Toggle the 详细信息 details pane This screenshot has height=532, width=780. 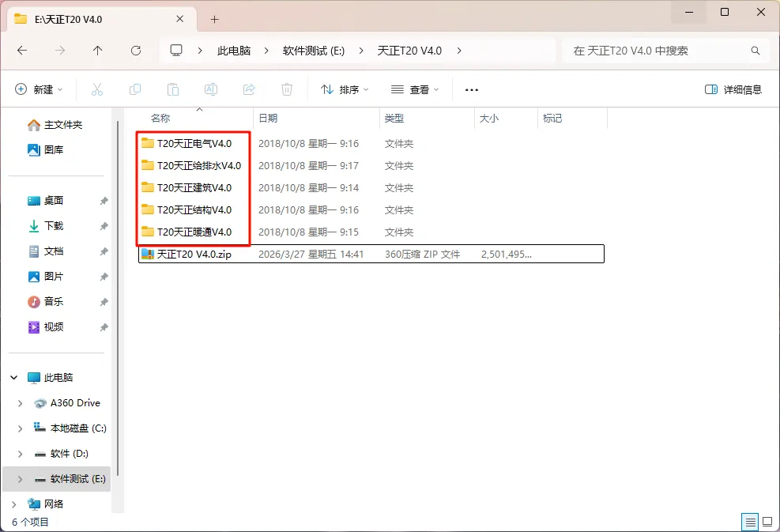coord(733,89)
